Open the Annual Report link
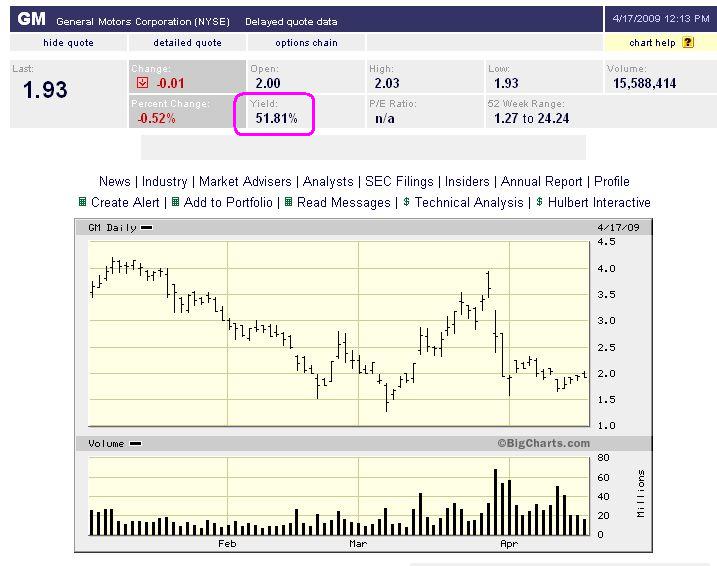 pyautogui.click(x=541, y=182)
